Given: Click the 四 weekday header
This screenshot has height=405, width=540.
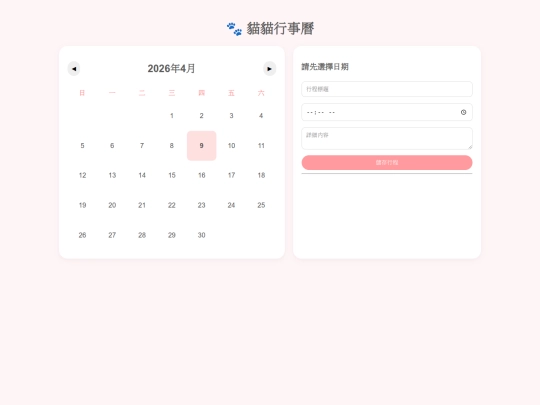Looking at the screenshot, I should pos(201,93).
